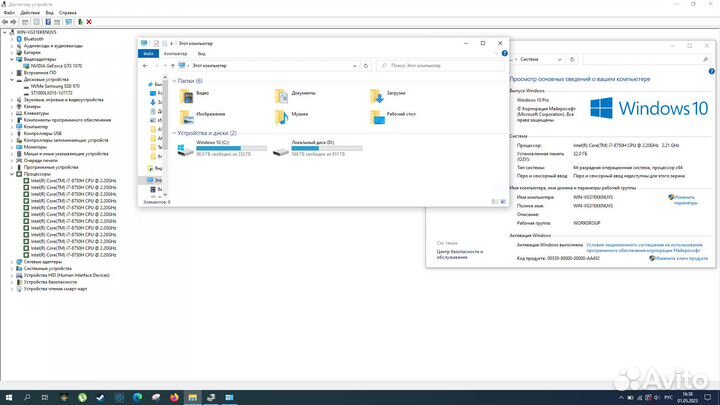The width and height of the screenshot is (720, 405).
Task: Open Task View on the taskbar
Action: [45, 397]
